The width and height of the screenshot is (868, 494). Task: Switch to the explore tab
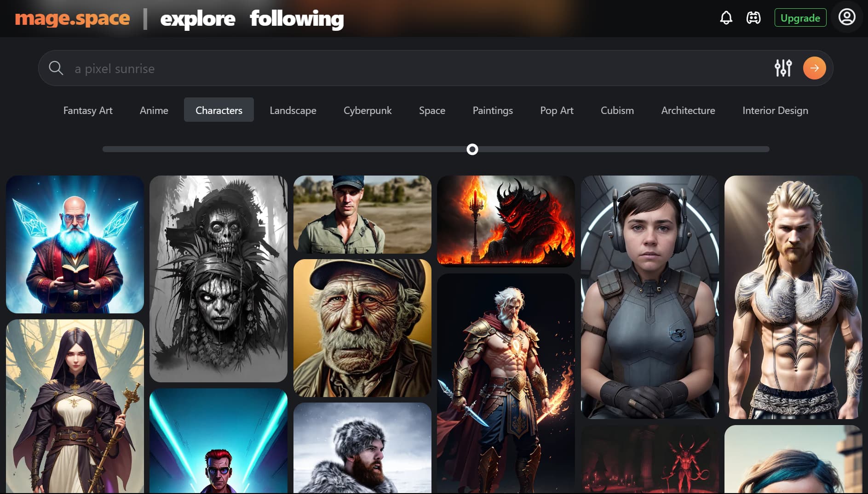coord(197,19)
